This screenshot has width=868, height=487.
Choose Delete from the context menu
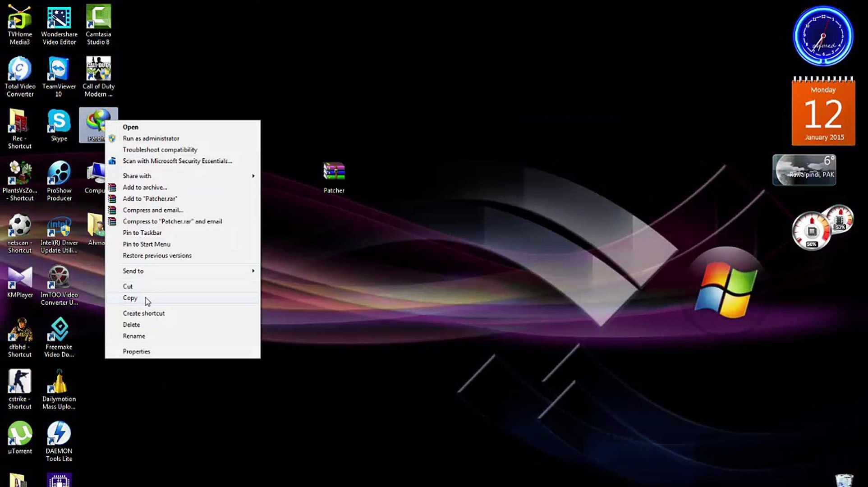[183, 325]
